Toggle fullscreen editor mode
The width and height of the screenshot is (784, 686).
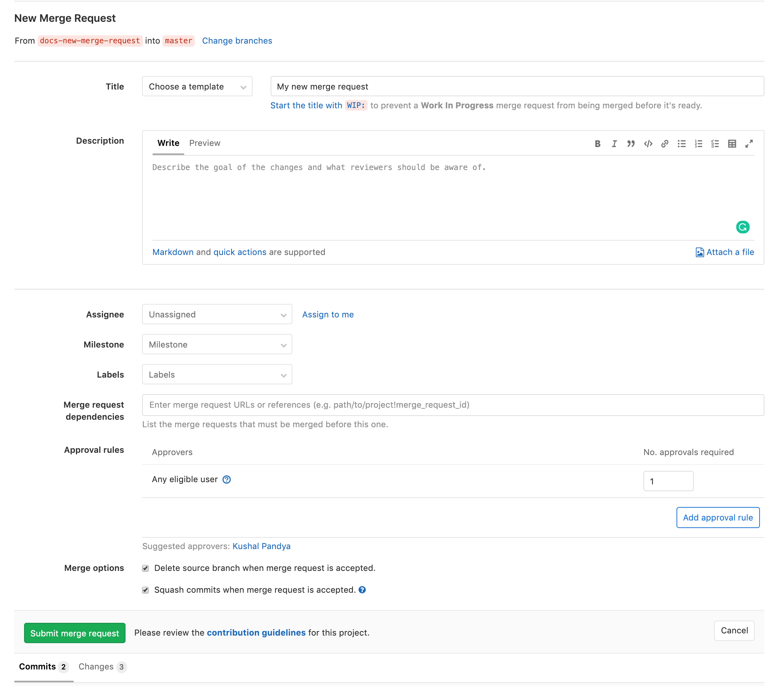749,142
